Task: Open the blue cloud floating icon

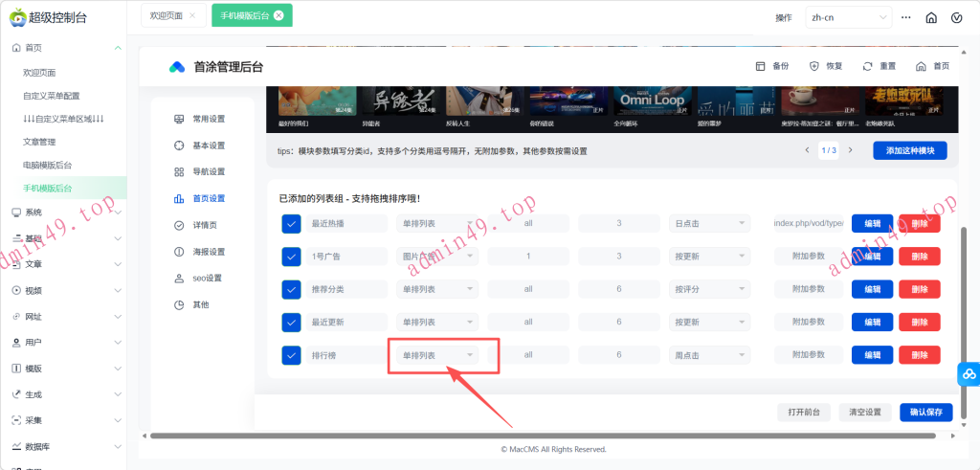Action: (x=968, y=374)
